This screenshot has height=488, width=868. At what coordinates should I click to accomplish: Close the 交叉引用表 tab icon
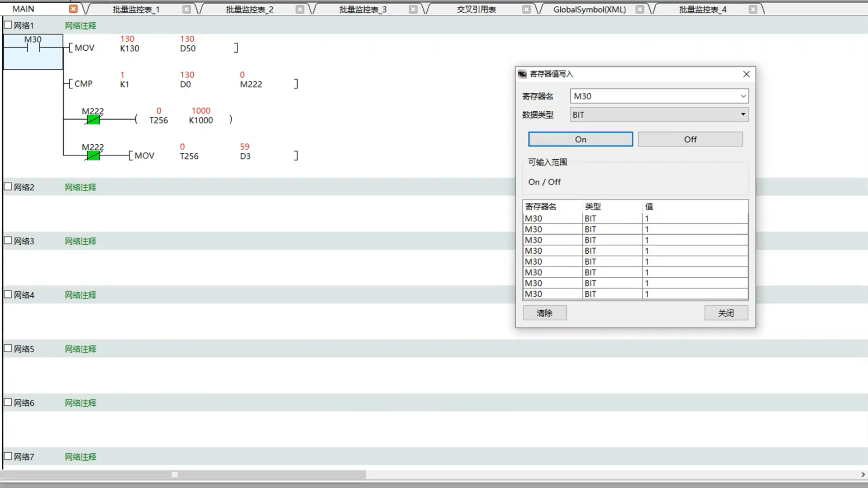[x=526, y=9]
